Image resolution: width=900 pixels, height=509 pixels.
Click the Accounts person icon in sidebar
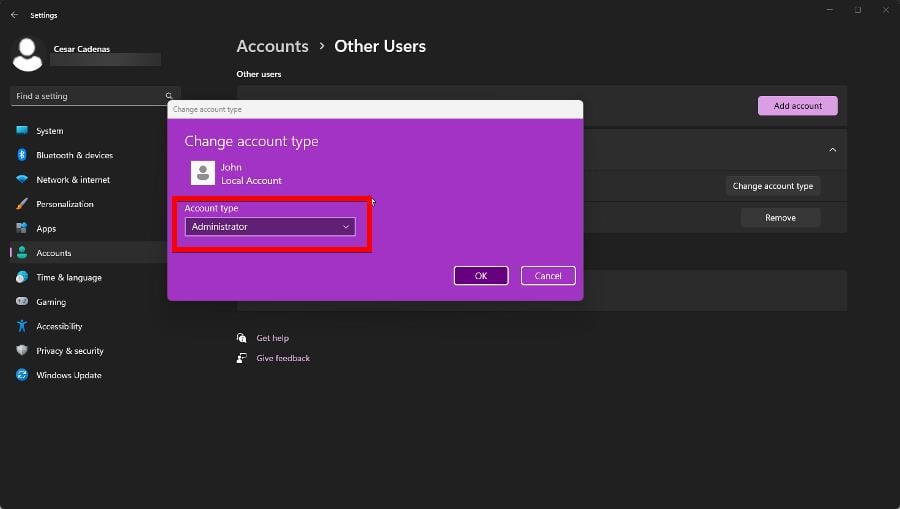point(22,252)
